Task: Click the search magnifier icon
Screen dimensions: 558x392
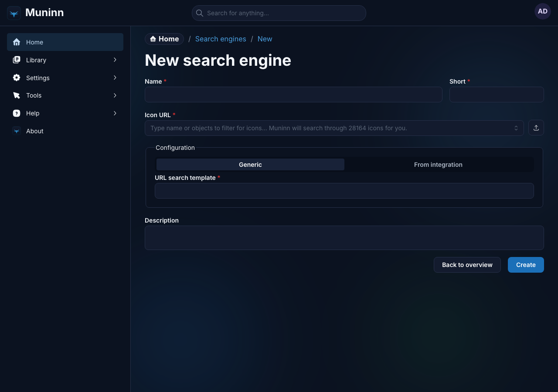Action: pyautogui.click(x=200, y=13)
